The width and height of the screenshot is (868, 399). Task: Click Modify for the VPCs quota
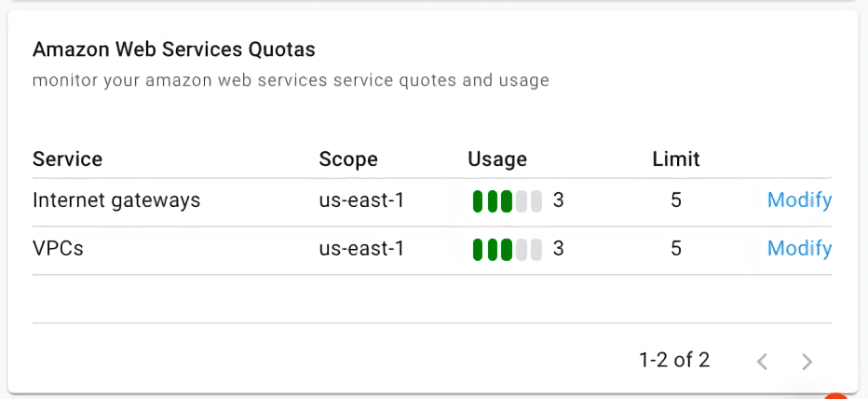pyautogui.click(x=799, y=249)
